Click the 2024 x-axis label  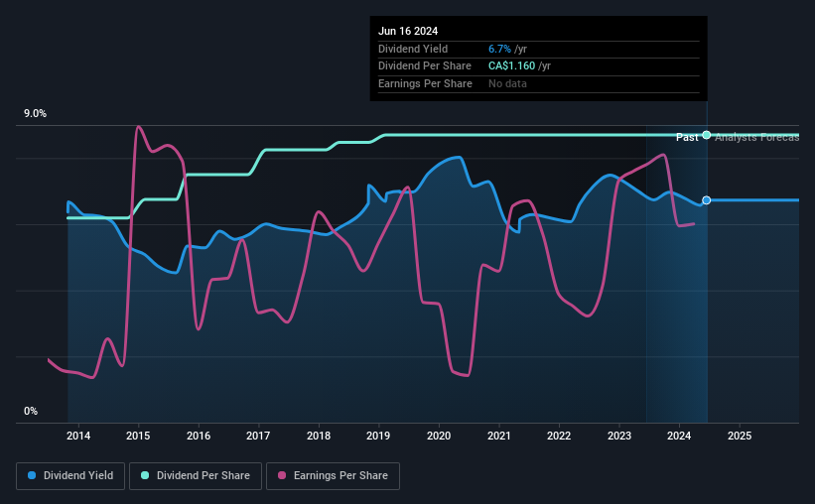click(679, 436)
